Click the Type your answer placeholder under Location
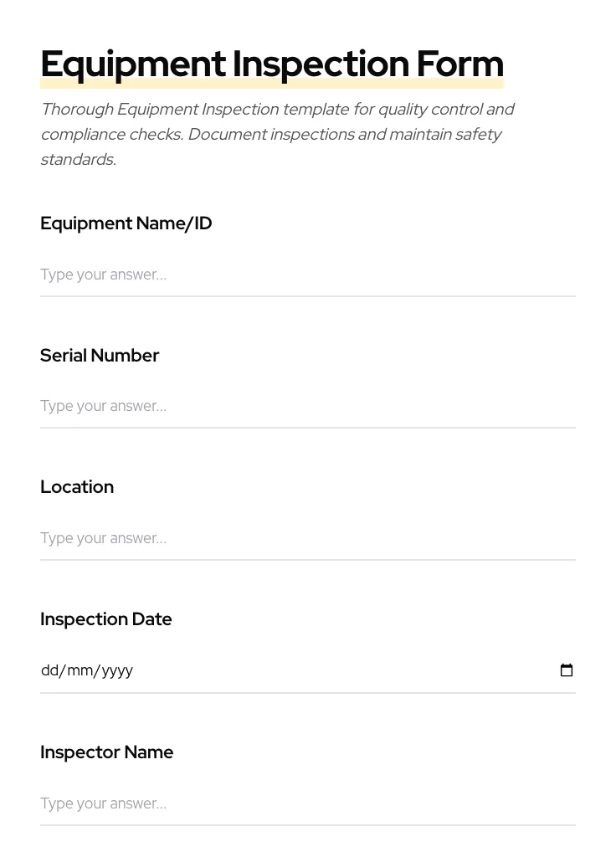 103,538
